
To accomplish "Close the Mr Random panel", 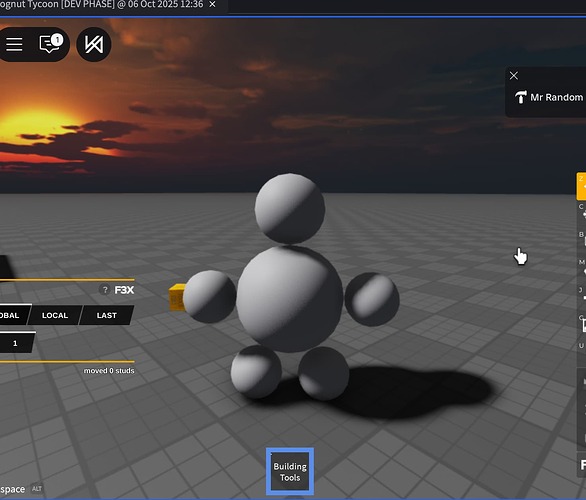I will coord(514,76).
